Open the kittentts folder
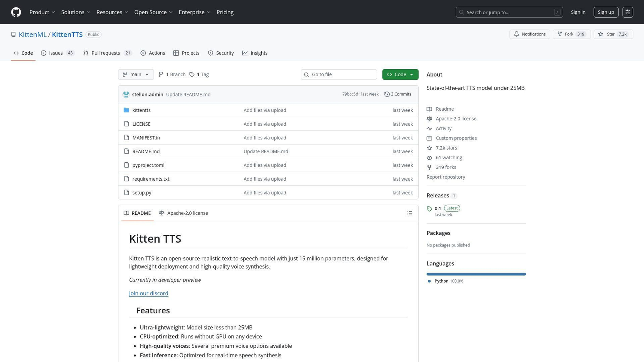 [x=141, y=110]
